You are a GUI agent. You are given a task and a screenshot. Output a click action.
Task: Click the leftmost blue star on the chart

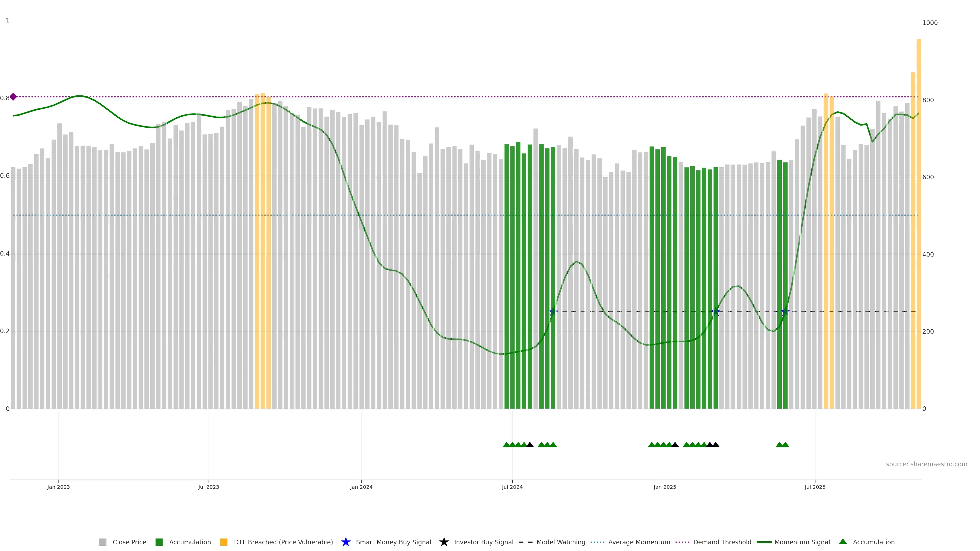click(x=553, y=312)
